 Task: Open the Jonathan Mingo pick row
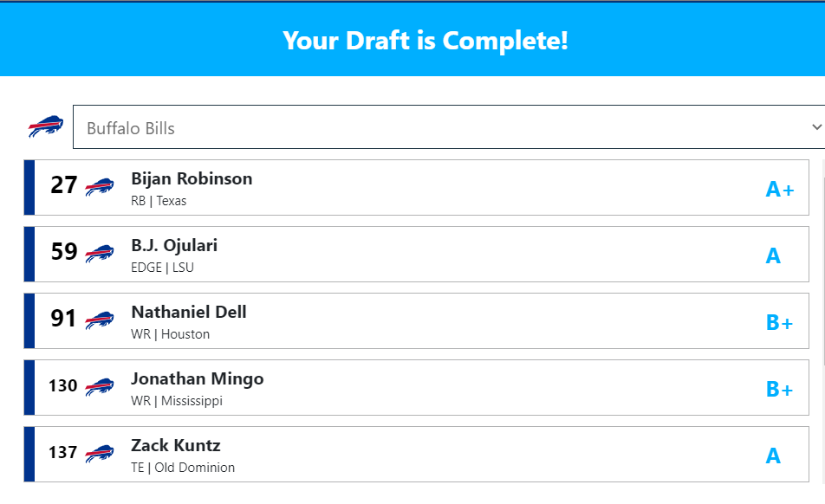pos(416,387)
